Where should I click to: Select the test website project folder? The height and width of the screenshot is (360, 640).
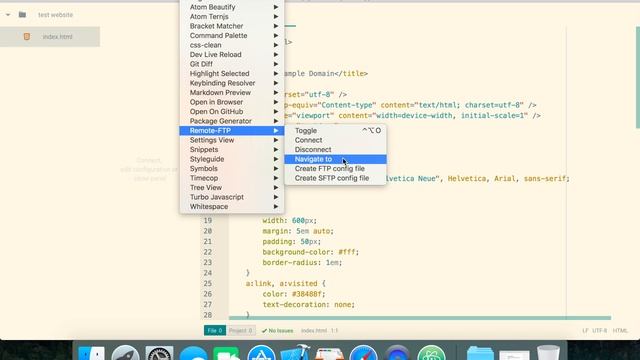click(x=56, y=15)
